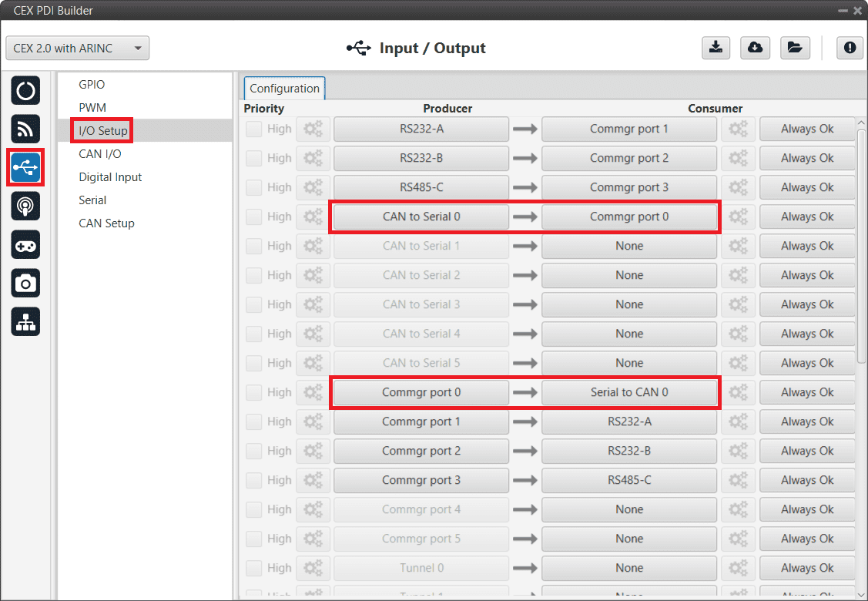Click the cloud download toolbar icon
Viewport: 868px width, 601px height.
(755, 48)
